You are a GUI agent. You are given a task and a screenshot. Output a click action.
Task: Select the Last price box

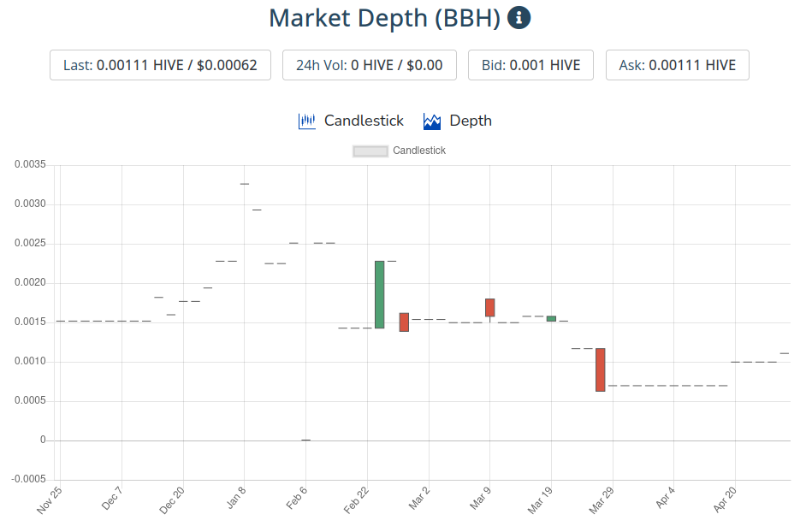click(x=160, y=65)
